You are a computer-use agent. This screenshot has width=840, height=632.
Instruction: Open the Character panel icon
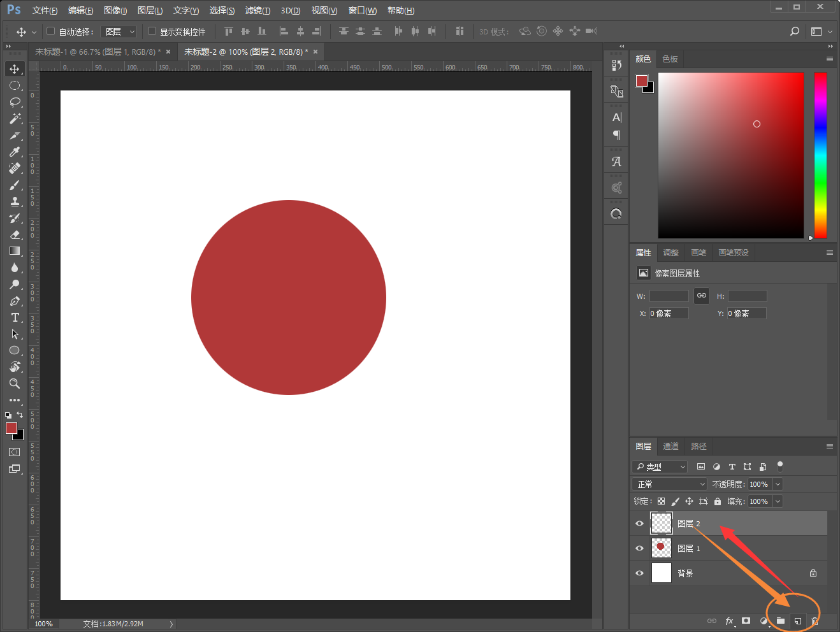(x=616, y=117)
